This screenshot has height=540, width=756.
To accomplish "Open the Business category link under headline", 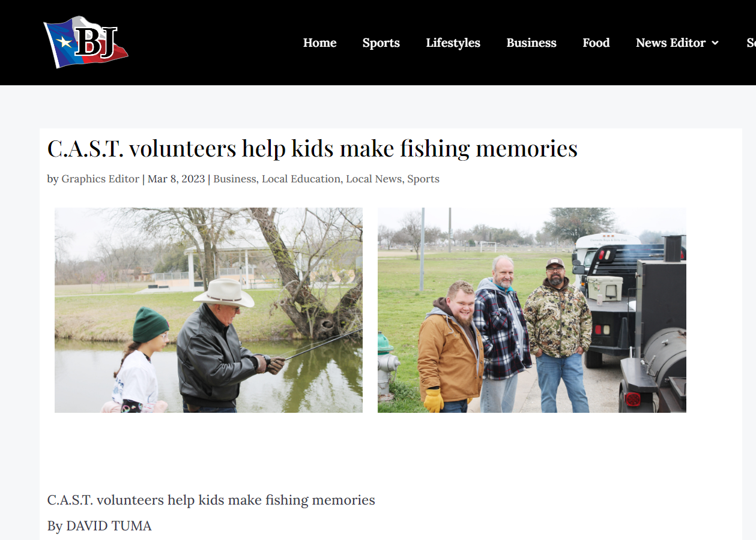I will pos(235,179).
